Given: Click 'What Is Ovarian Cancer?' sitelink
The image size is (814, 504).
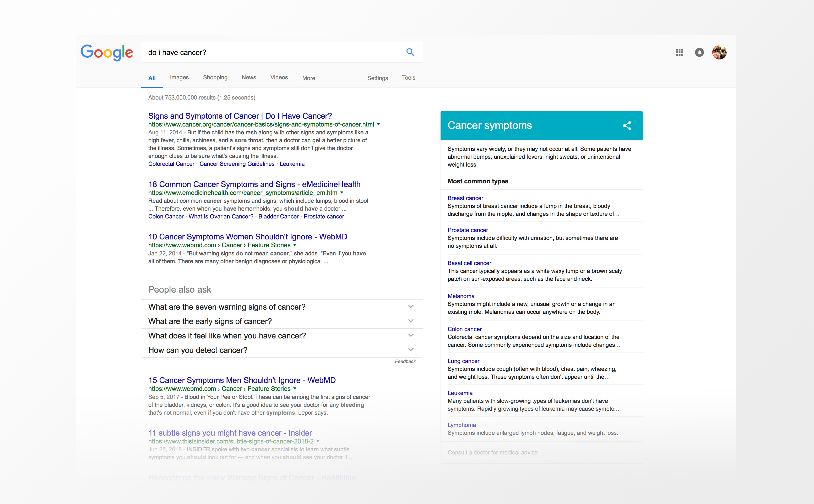Looking at the screenshot, I should (221, 216).
